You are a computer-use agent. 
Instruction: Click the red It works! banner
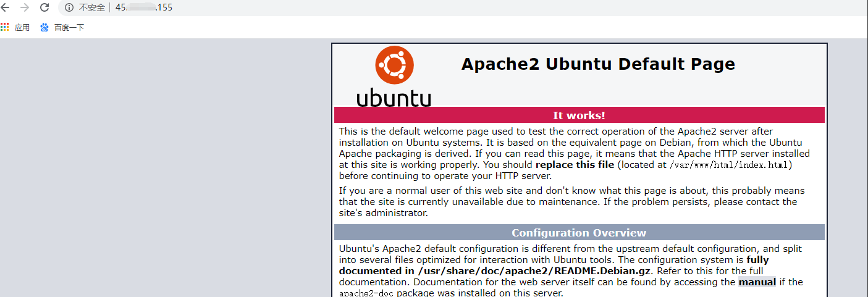coord(579,115)
